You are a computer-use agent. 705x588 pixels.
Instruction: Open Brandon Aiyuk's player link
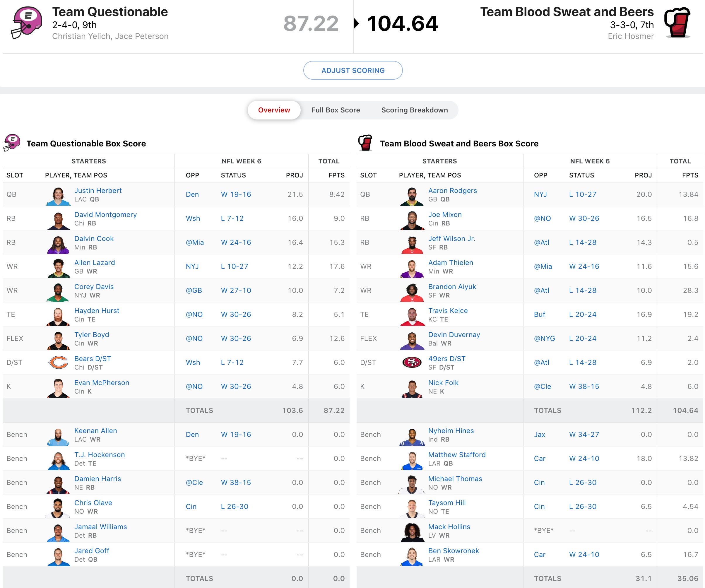(x=452, y=286)
